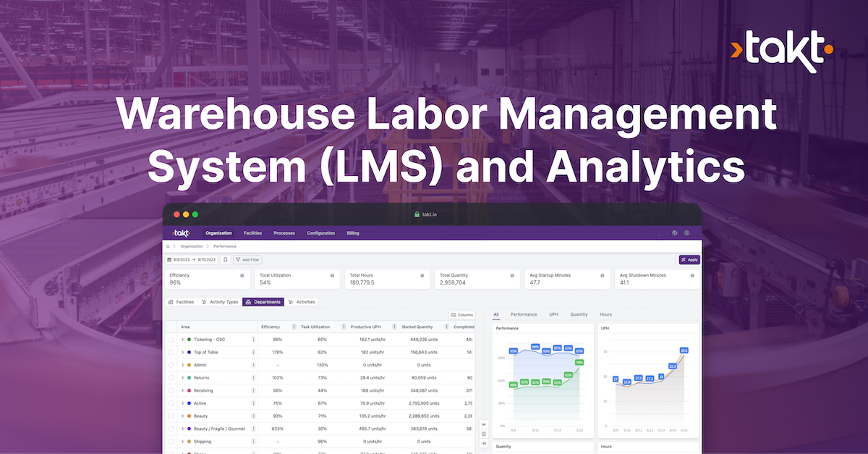Expand the Receiving department row
Screen dimensions: 868x454
pyautogui.click(x=182, y=390)
